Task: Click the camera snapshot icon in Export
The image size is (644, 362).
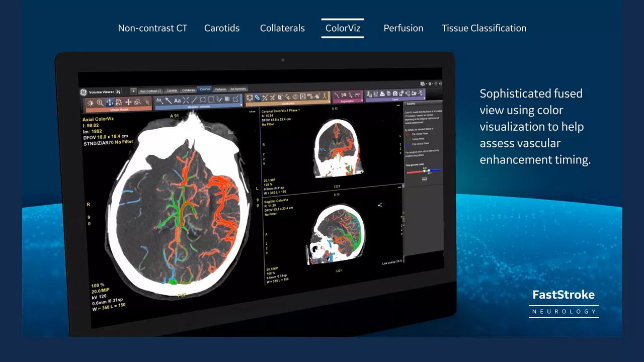Action: click(395, 94)
